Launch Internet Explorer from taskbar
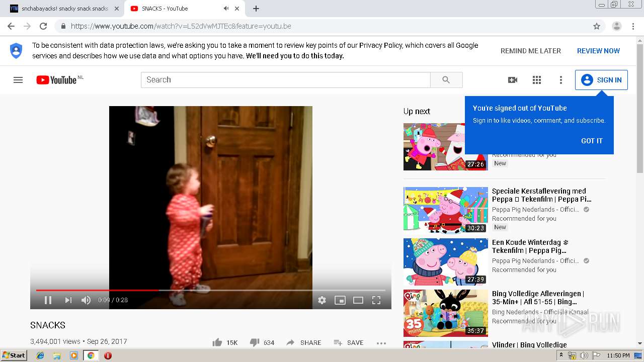Screen dimensions: 644x362 pos(40,355)
